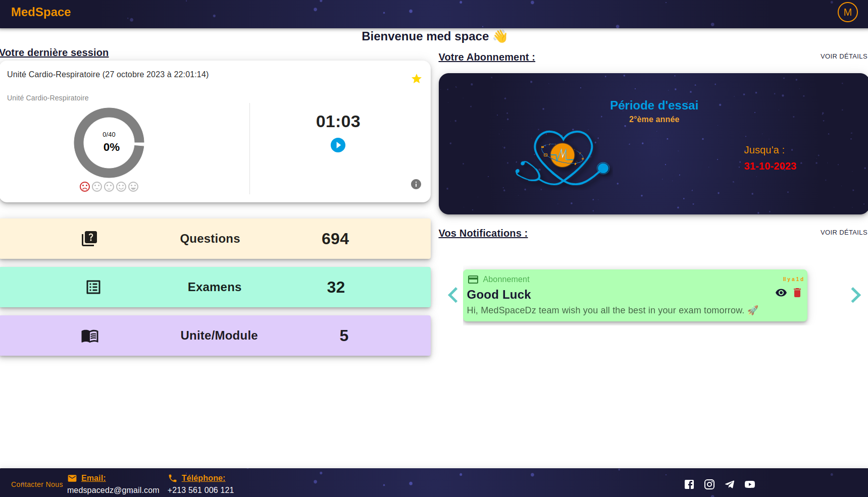Click the session info icon
The image size is (868, 497).
coord(416,184)
